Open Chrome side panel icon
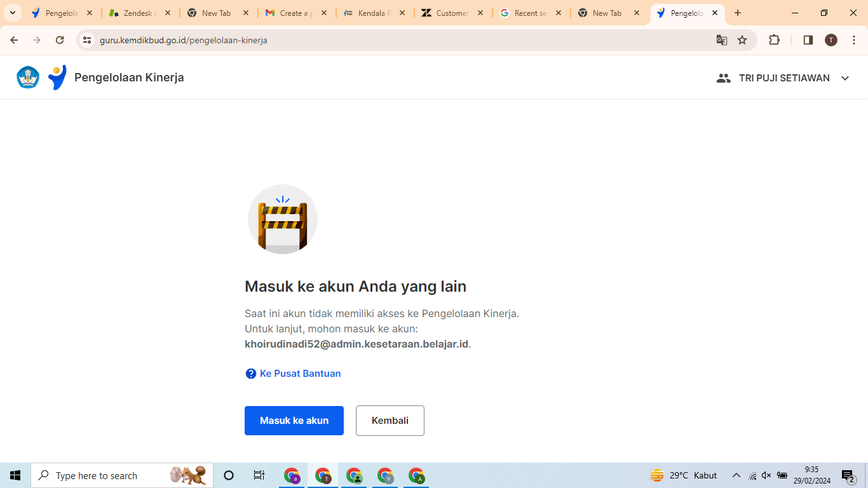 tap(808, 40)
